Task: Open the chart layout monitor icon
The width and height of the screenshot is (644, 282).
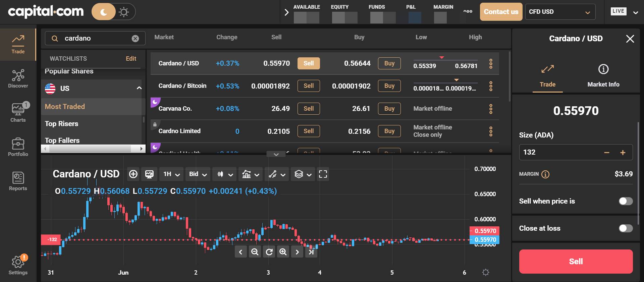Action: 149,174
